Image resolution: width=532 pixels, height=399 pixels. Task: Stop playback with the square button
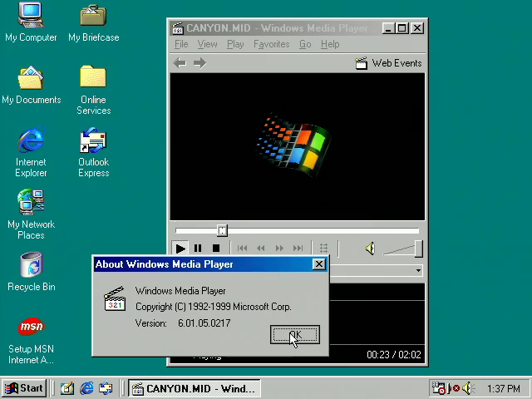click(216, 249)
